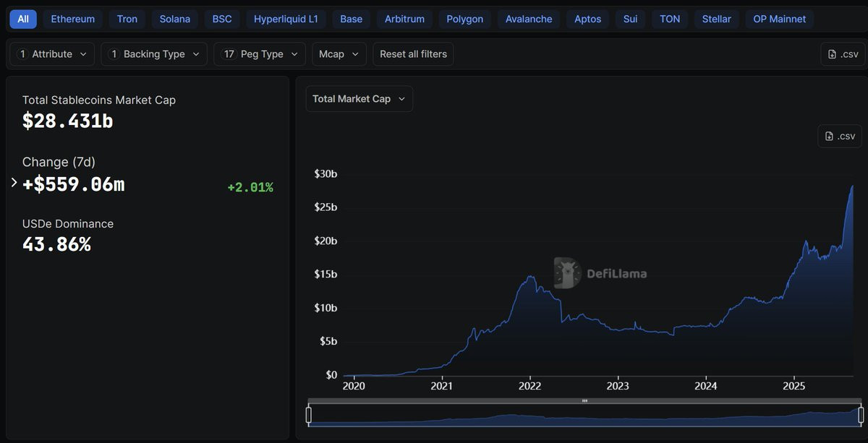Click the left range slider handle
This screenshot has height=443, width=868.
[x=309, y=415]
